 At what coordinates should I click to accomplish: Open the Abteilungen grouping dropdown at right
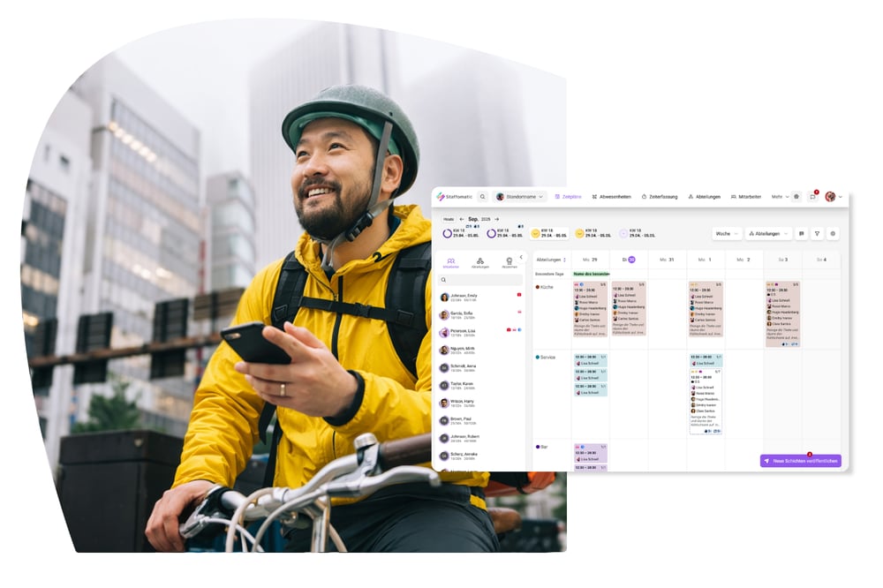(768, 234)
